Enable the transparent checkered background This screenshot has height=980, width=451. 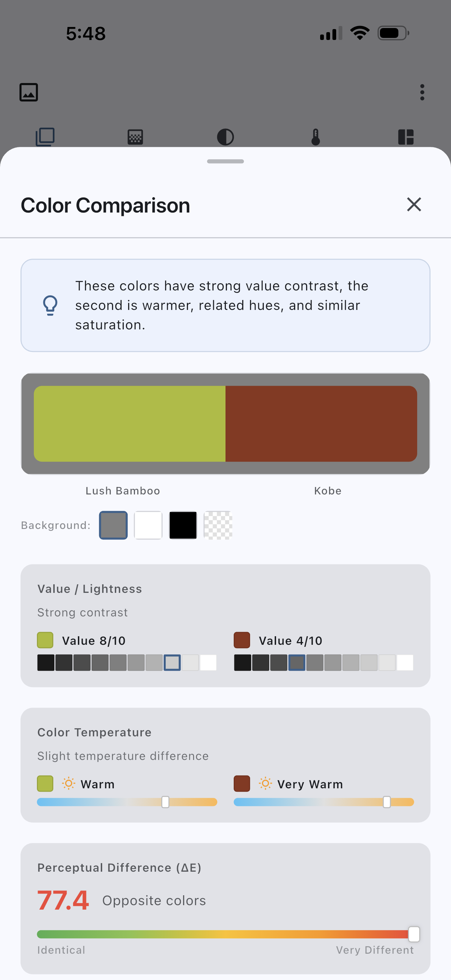tap(218, 525)
